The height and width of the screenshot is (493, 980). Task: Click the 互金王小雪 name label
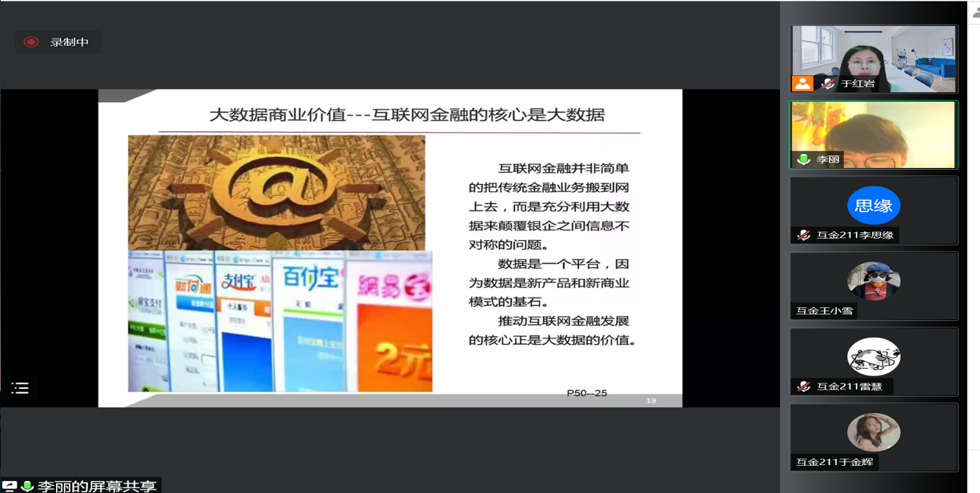824,311
